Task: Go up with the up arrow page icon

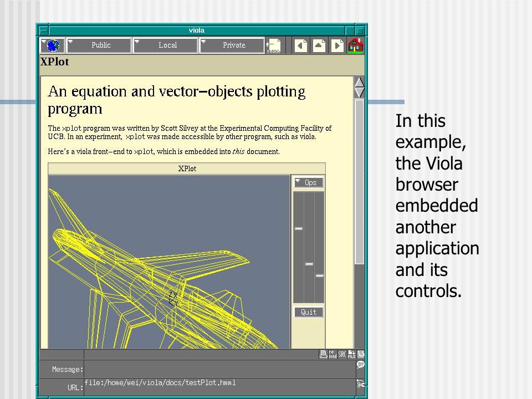Action: 319,45
